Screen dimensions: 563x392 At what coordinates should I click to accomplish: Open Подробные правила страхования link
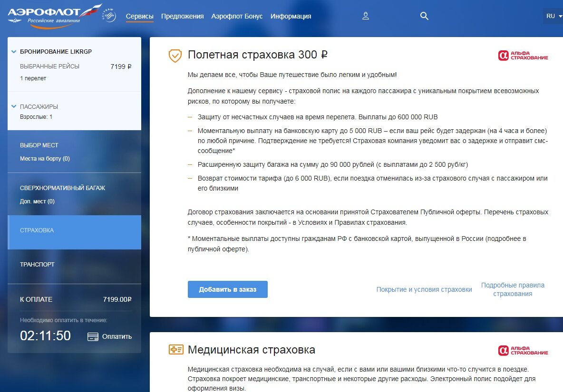513,289
